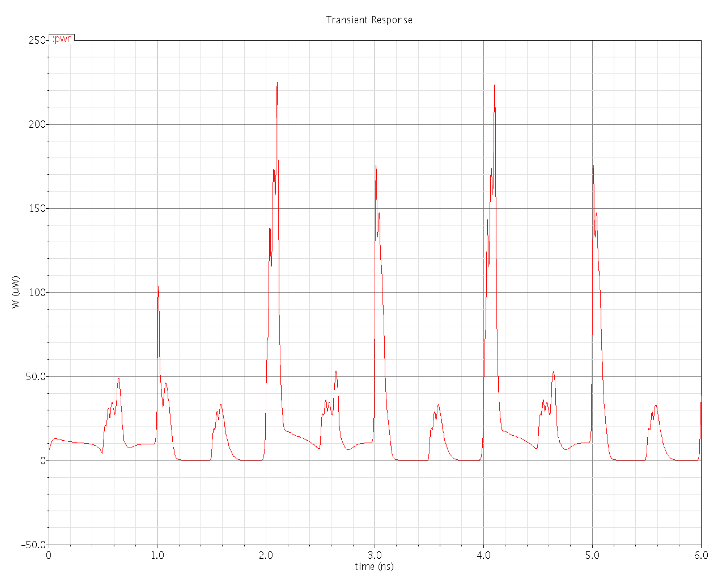Select the Transient Response plot title
This screenshot has height=588, width=724.
pos(369,20)
